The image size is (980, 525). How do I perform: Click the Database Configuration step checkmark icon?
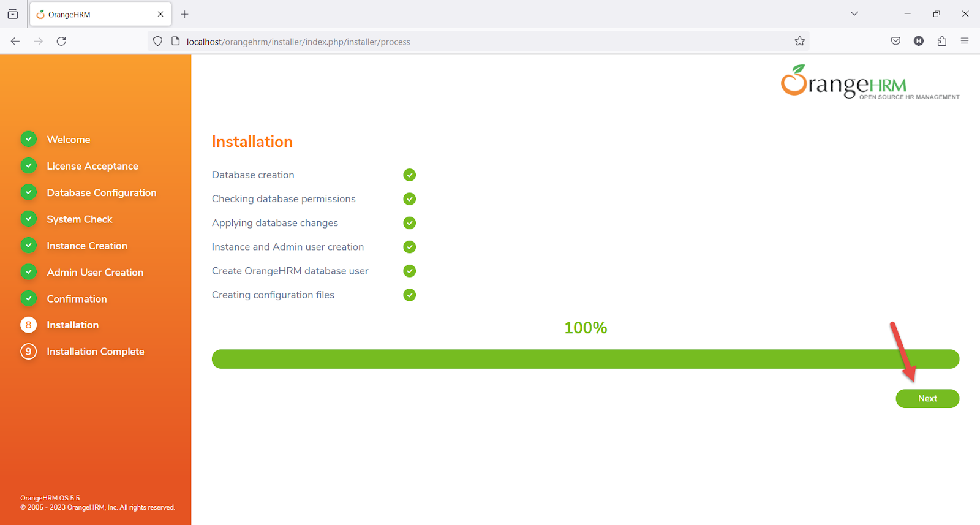point(28,192)
